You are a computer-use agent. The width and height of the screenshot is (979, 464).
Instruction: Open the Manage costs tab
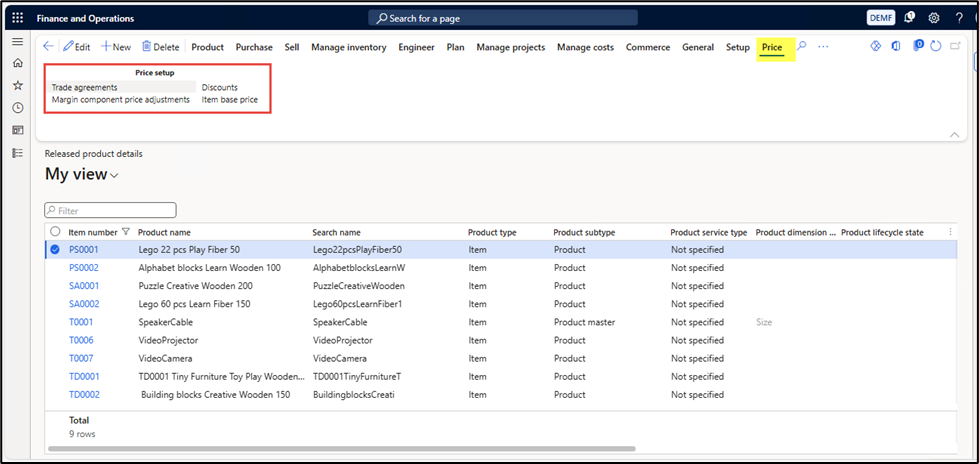pos(585,47)
